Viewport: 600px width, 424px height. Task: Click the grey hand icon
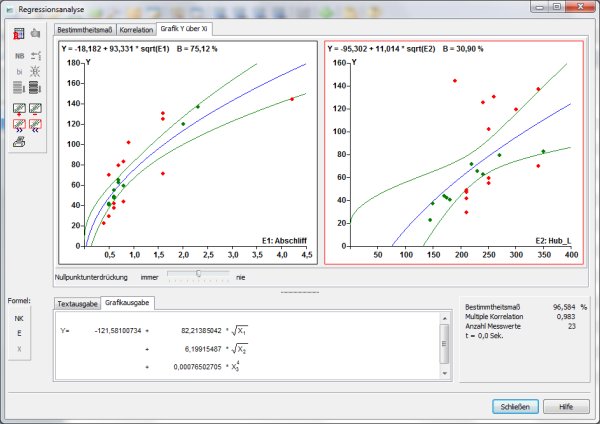(x=36, y=33)
